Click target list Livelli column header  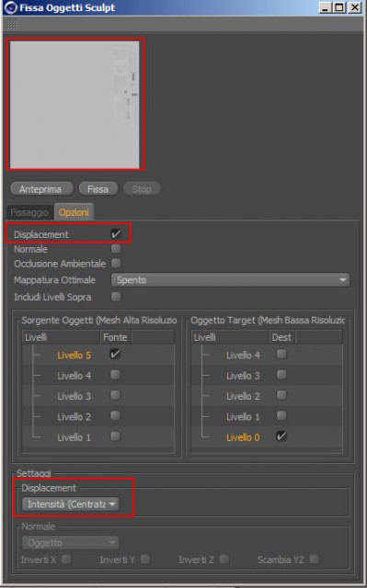[x=230, y=337]
